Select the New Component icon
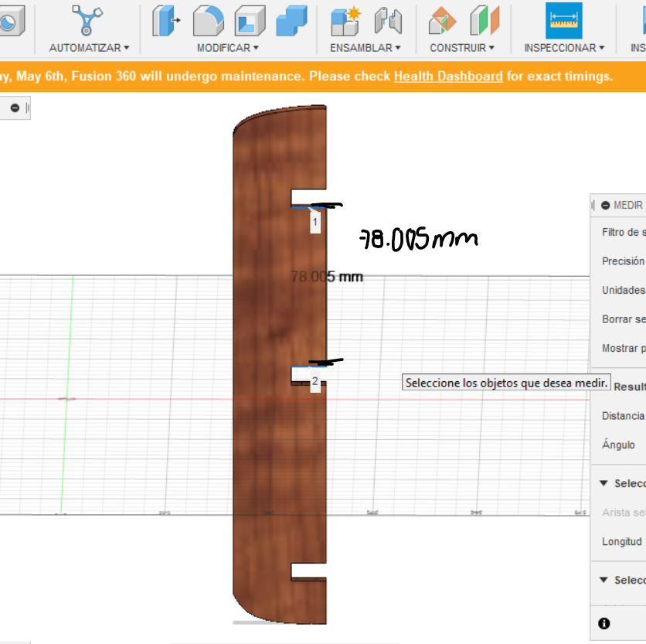The height and width of the screenshot is (644, 646). 345,21
